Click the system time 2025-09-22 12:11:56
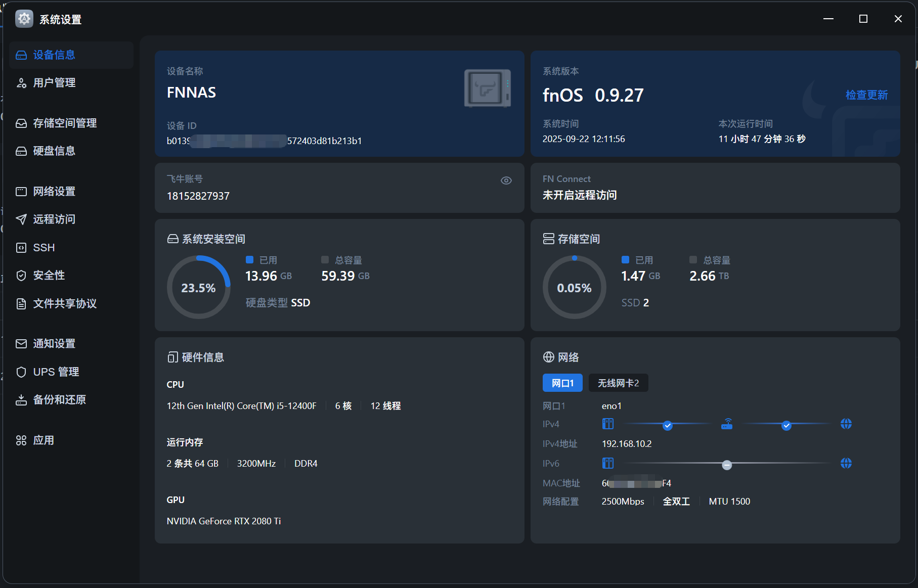 pos(584,139)
